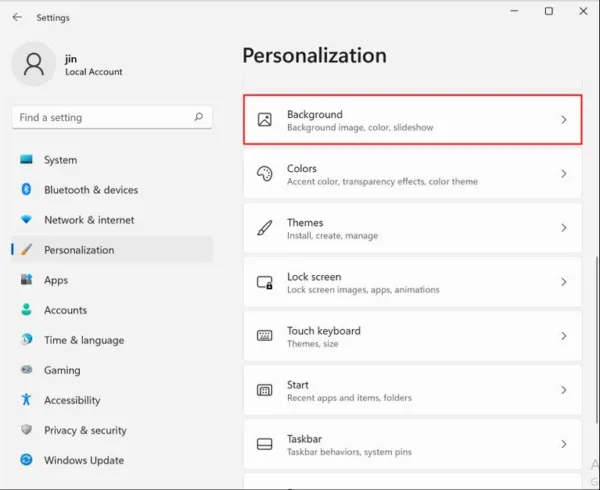
Task: Click the Network wifi icon
Action: [26, 219]
